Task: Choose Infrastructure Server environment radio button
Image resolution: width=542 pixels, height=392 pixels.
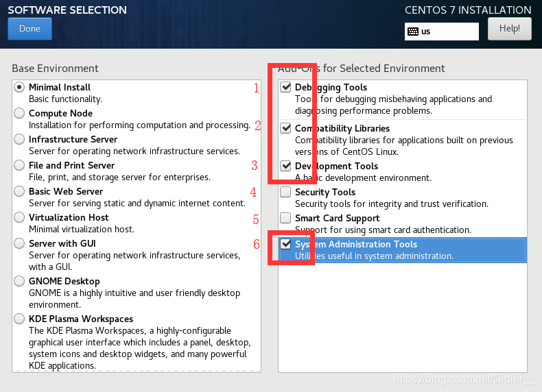Action: tap(19, 139)
